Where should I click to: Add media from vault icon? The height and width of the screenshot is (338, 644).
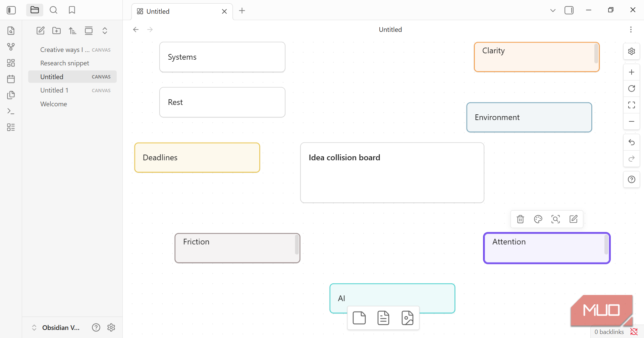pyautogui.click(x=408, y=318)
